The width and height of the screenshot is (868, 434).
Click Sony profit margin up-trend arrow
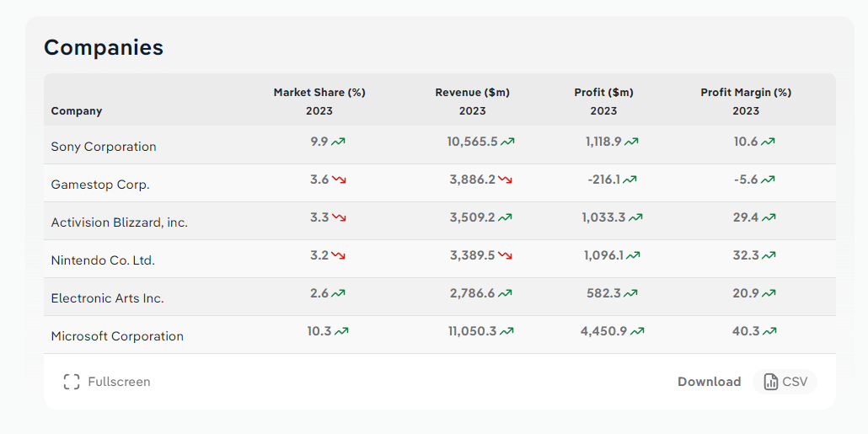pos(769,142)
